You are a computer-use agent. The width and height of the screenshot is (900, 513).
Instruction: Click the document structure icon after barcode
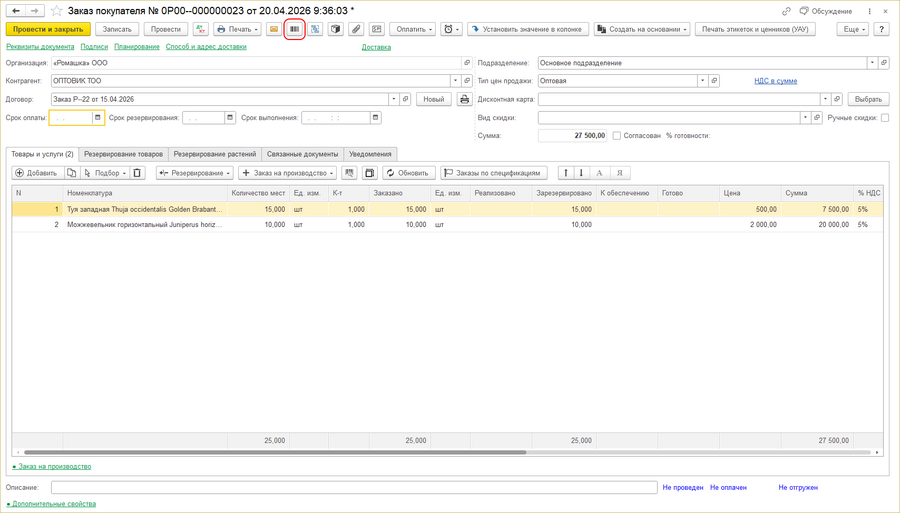(315, 29)
